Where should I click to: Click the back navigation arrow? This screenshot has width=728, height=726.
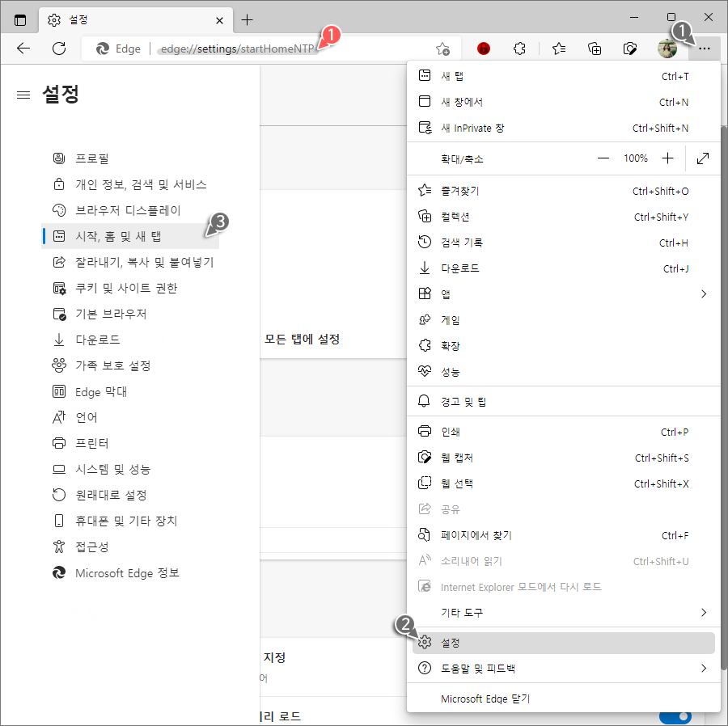point(23,49)
